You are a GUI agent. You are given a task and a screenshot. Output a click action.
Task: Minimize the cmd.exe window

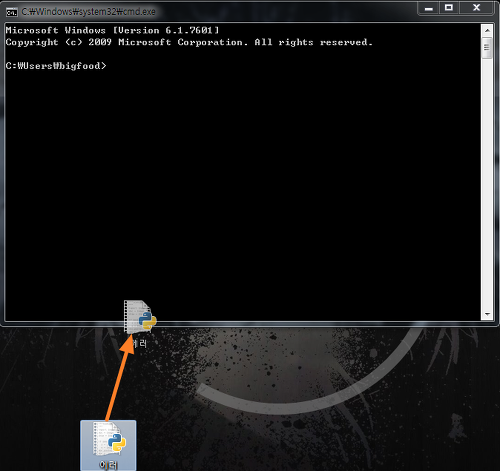coord(429,8)
